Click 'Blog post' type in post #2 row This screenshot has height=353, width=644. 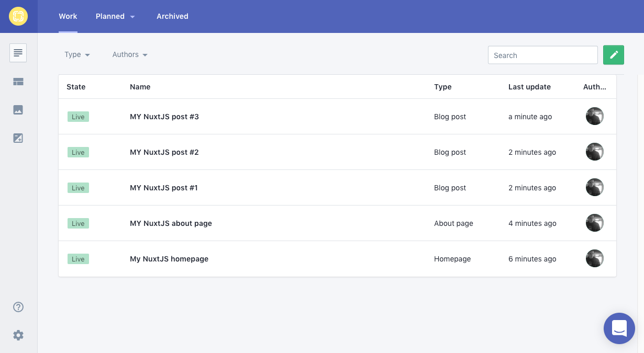tap(450, 152)
